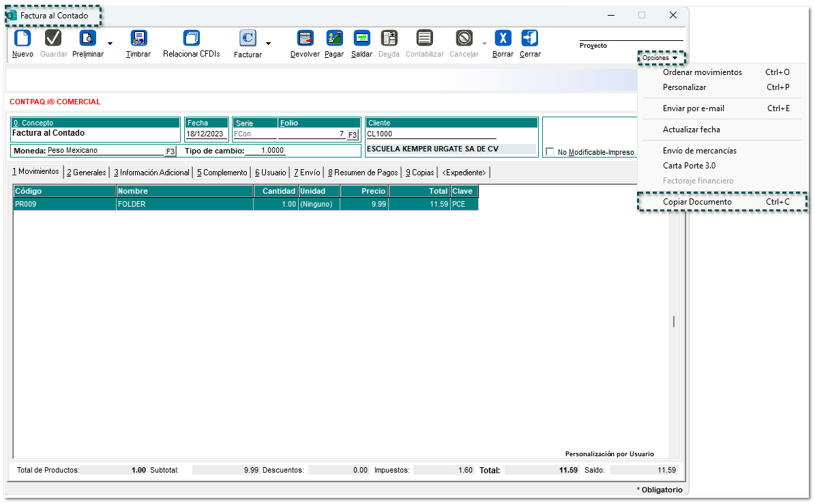Click the Saldar icon

coord(361,39)
